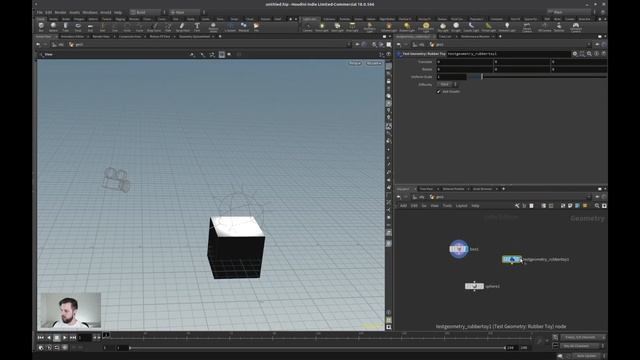Open parameter pane gear settings menu

[x=575, y=53]
